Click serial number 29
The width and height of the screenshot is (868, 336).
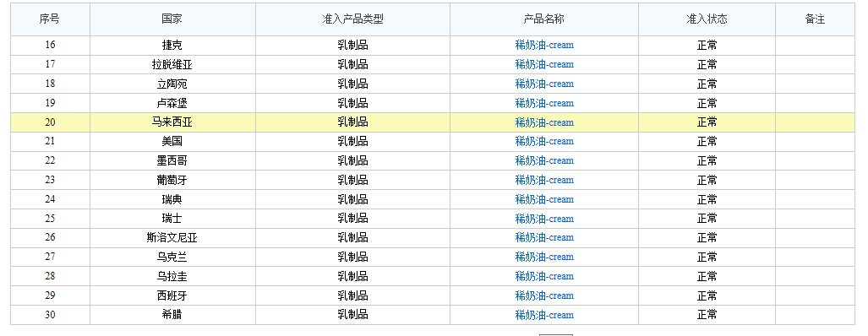pos(50,295)
